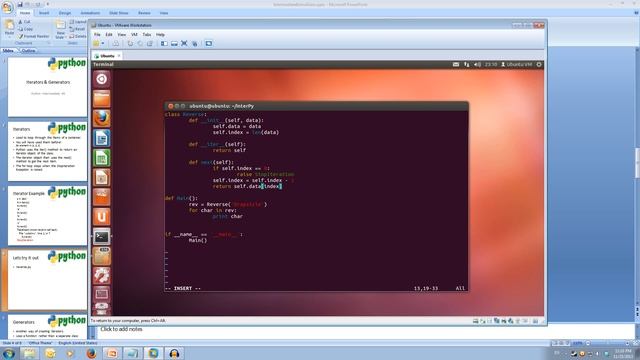
Task: Click Paste in PowerPoint ribbon
Action: 9,28
